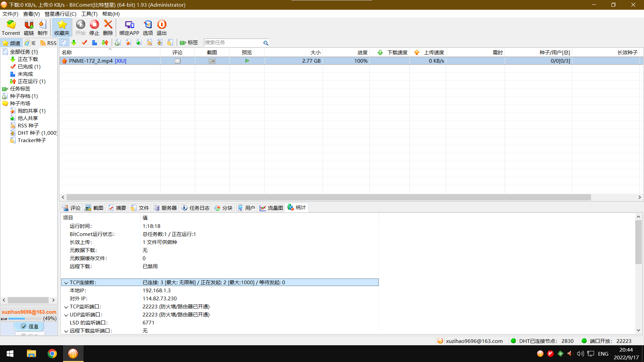Switch to the IE sidebar tab

[30, 43]
